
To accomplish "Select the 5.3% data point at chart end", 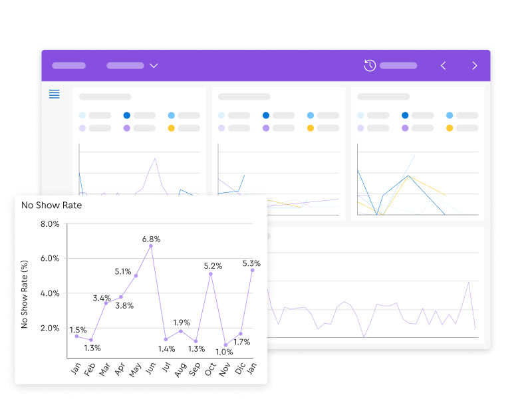I will pyautogui.click(x=253, y=270).
